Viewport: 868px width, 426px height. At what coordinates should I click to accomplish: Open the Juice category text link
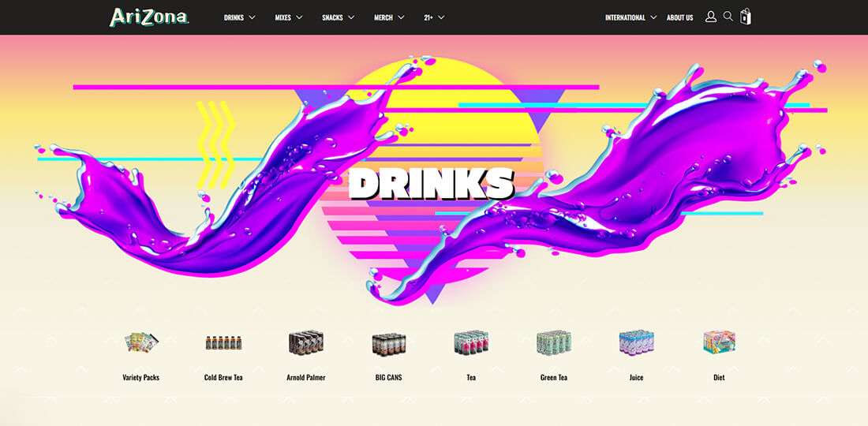636,377
